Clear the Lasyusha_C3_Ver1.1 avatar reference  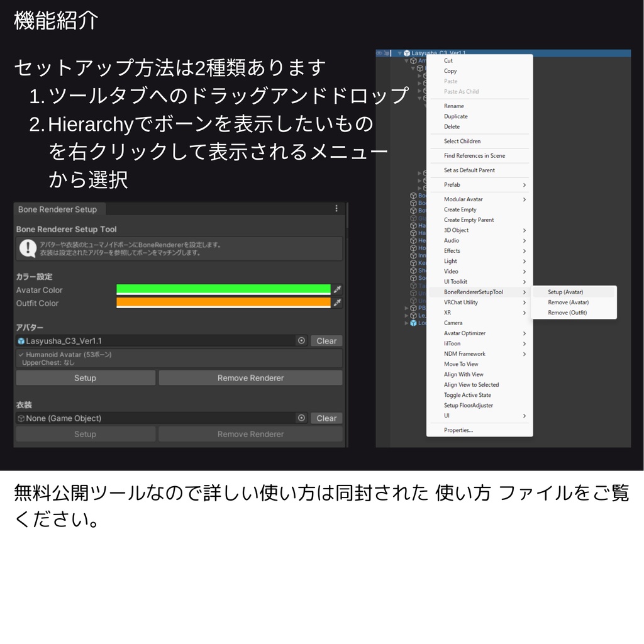coord(326,340)
